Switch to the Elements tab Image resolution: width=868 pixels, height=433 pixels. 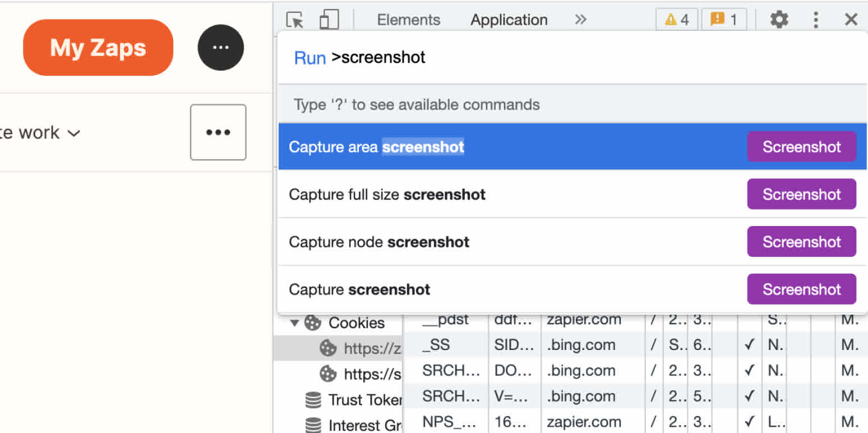(409, 19)
